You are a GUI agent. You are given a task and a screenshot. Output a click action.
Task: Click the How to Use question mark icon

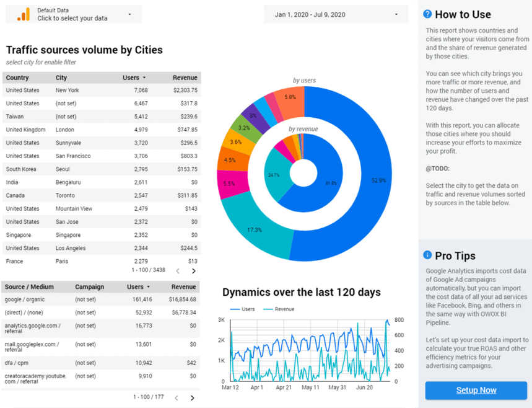(x=427, y=14)
